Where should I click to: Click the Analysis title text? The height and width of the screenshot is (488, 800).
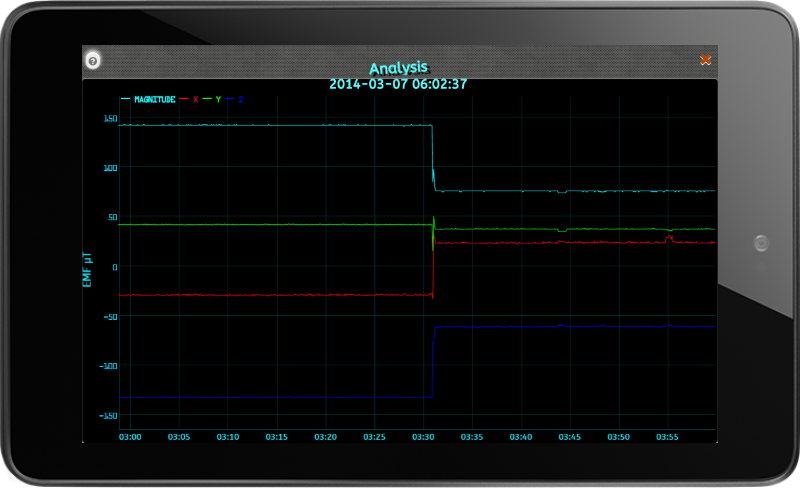pyautogui.click(x=398, y=68)
